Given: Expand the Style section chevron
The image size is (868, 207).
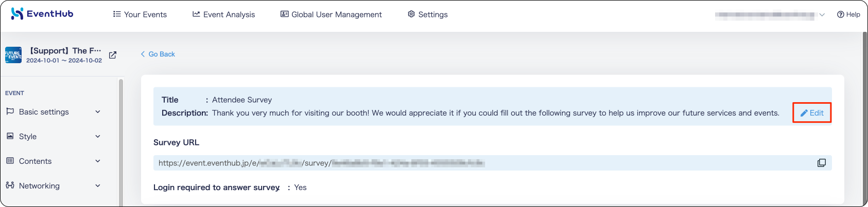Looking at the screenshot, I should click(x=98, y=136).
